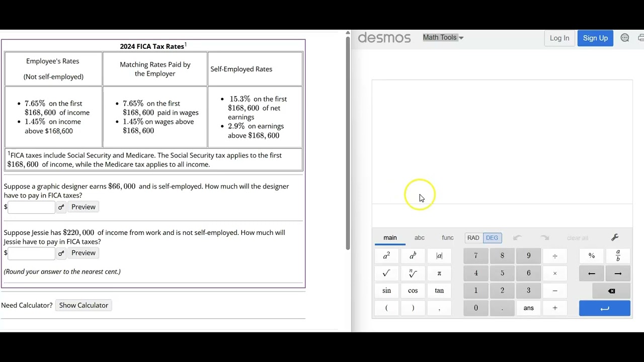The image size is (644, 362).
Task: Click the sin function key
Action: point(386,291)
